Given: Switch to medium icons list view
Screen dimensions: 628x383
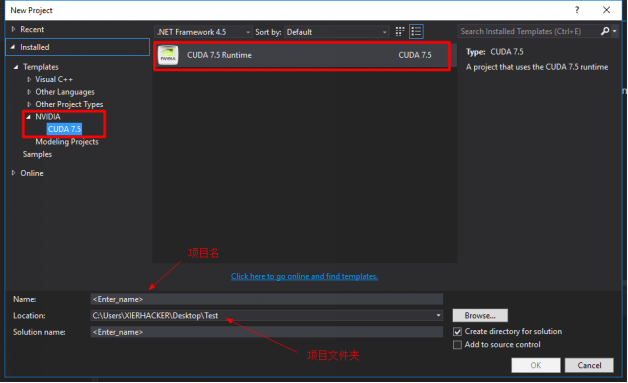Looking at the screenshot, I should click(x=416, y=32).
